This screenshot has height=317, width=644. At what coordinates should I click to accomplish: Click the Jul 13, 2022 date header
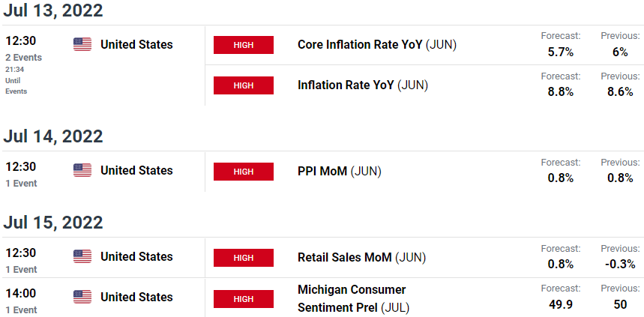click(53, 10)
